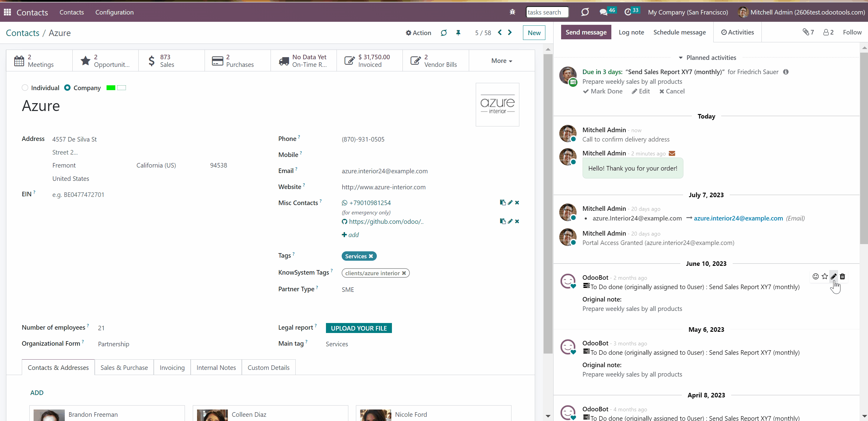
Task: Click the refresh icon in the top navbar
Action: pyautogui.click(x=585, y=12)
